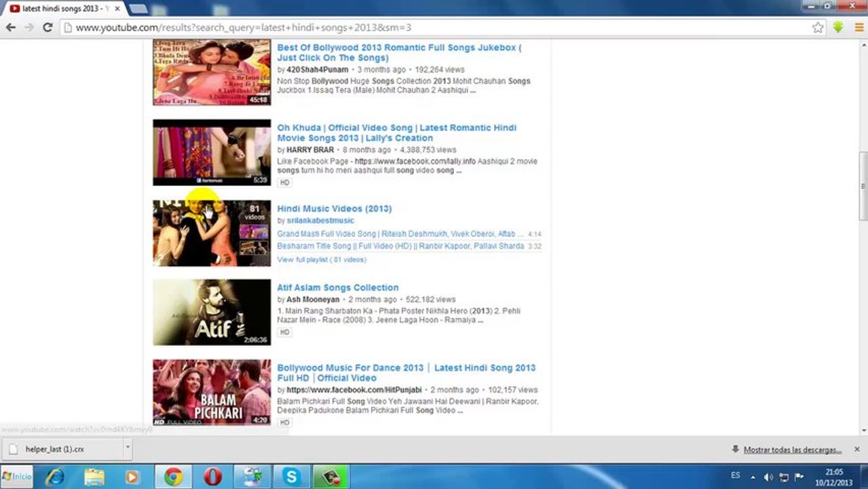The width and height of the screenshot is (868, 489).
Task: Play 'Grand Masti Full Video Song' playlist entry
Action: tap(401, 234)
